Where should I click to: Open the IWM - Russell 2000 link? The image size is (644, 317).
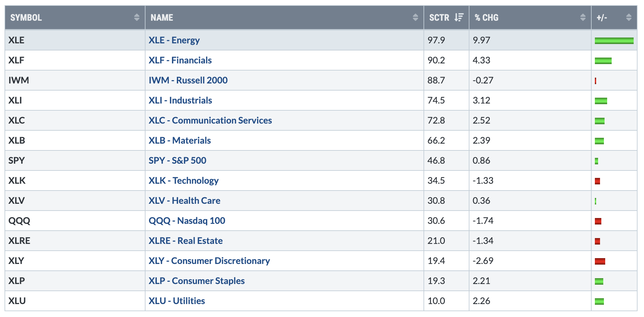point(188,80)
